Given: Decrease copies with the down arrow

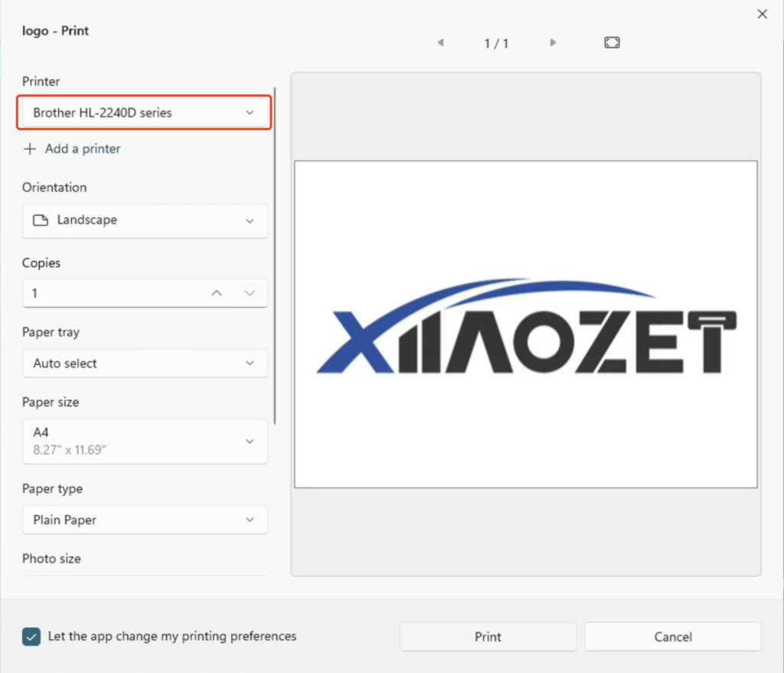Looking at the screenshot, I should click(250, 293).
